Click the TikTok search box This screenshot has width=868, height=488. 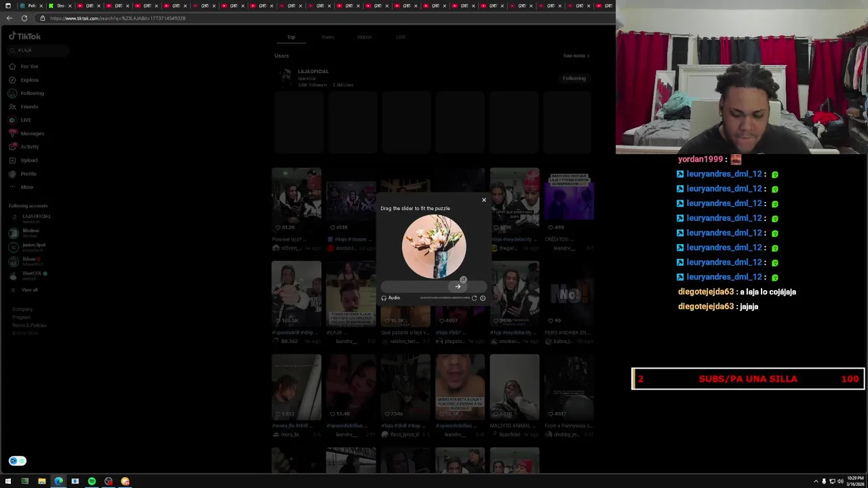[x=38, y=50]
